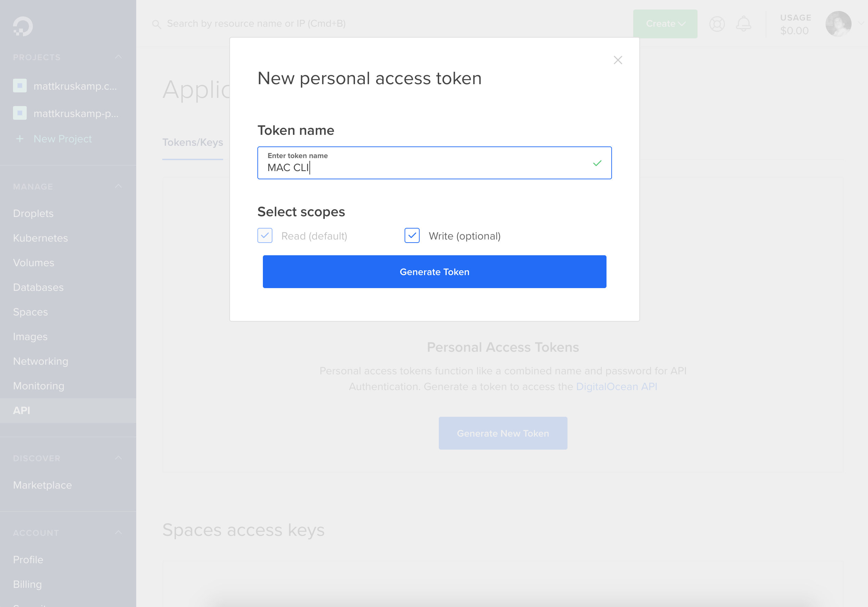Click the search bar icon
This screenshot has height=607, width=868.
point(156,24)
